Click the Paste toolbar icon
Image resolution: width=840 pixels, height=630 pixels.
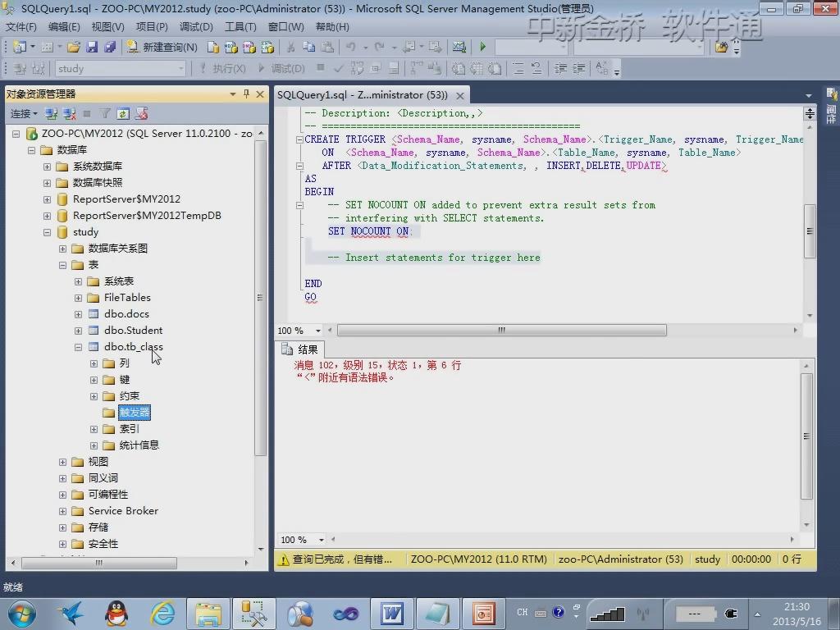(x=327, y=47)
